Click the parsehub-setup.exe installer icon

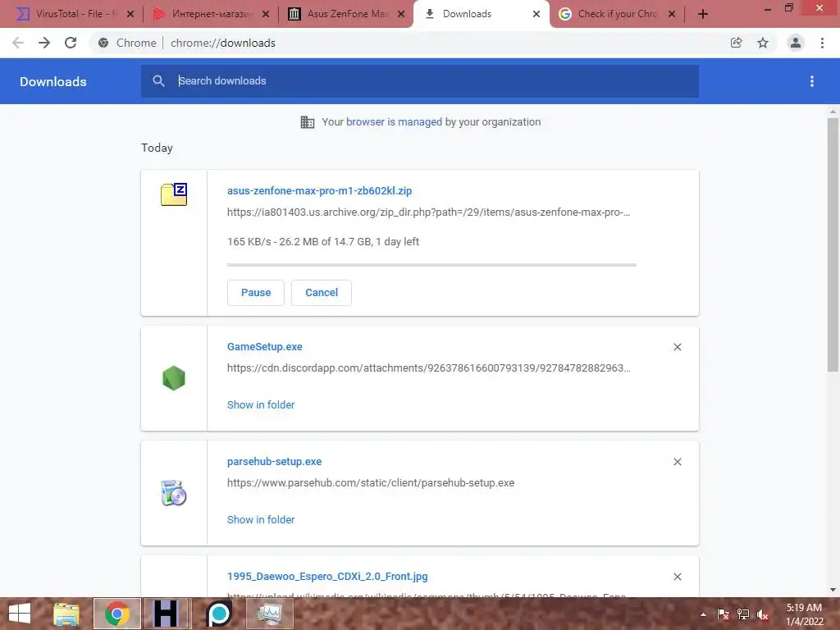174,493
